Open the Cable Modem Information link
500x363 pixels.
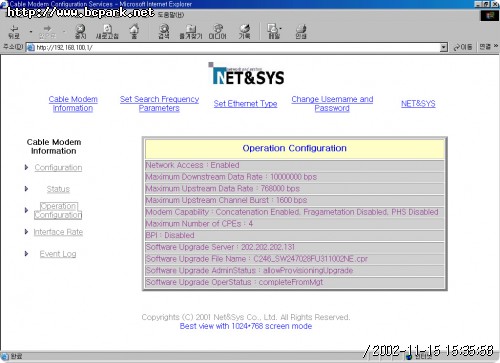(x=73, y=104)
